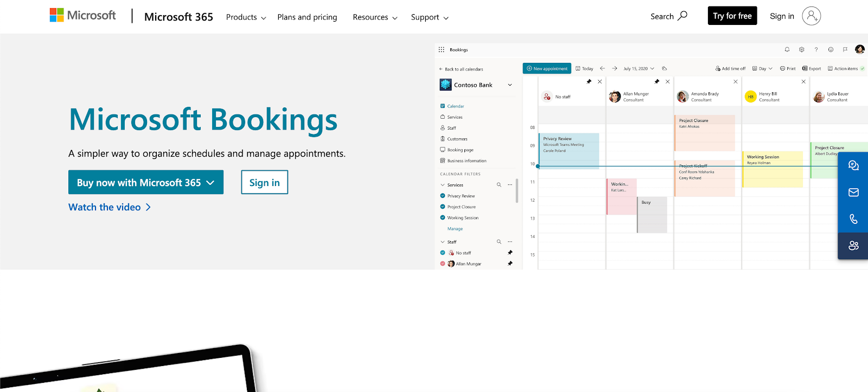Click the pin beside Allan Mungar in filters
This screenshot has height=392, width=868.
click(x=510, y=264)
